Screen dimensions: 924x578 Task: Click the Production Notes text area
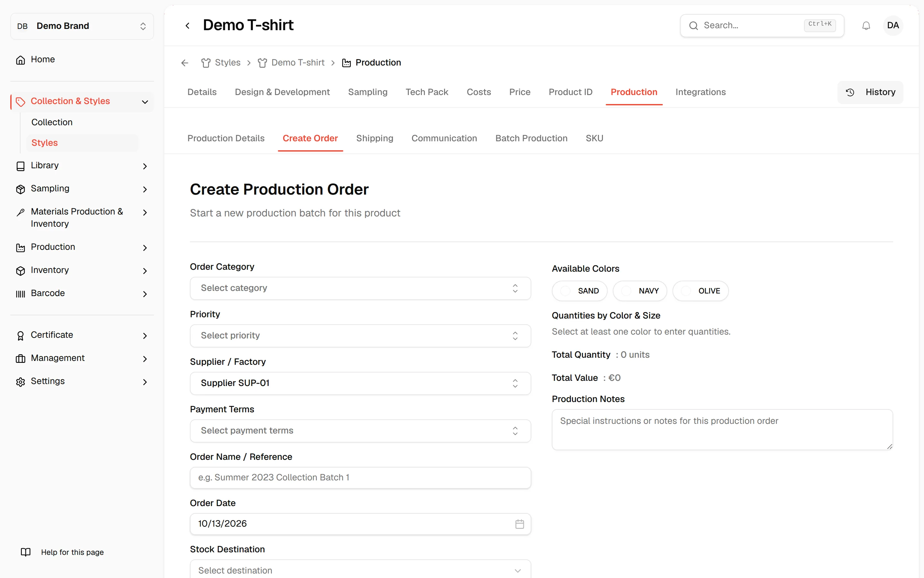pyautogui.click(x=722, y=430)
